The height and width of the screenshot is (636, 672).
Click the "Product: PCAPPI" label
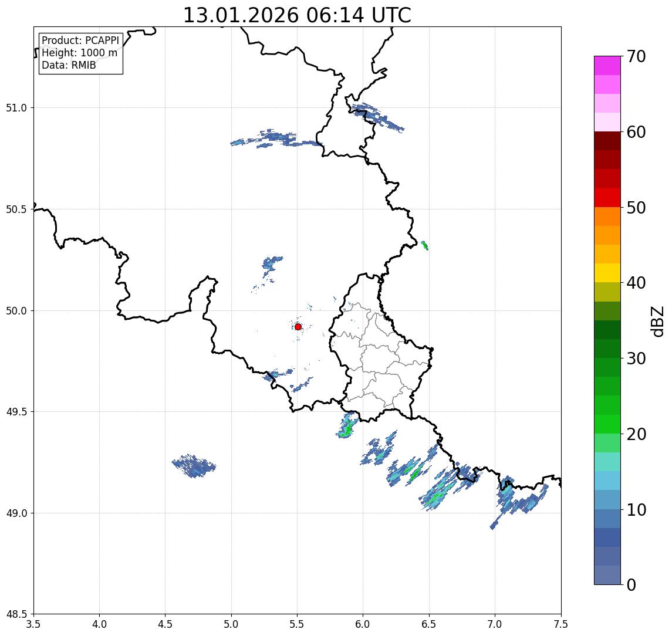80,40
